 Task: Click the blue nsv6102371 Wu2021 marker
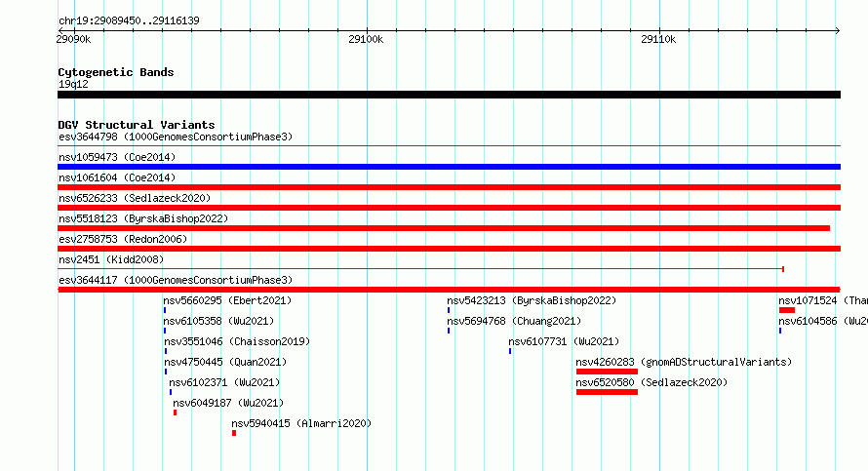171,392
